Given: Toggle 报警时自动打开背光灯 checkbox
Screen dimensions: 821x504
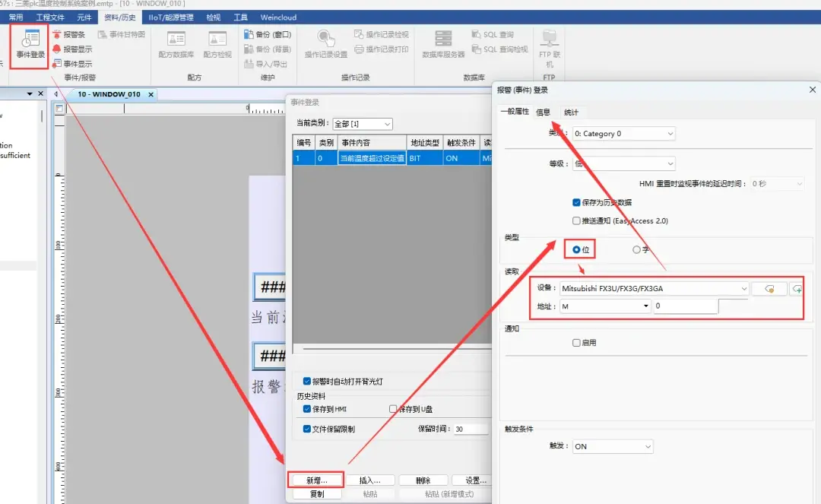Looking at the screenshot, I should coord(307,382).
